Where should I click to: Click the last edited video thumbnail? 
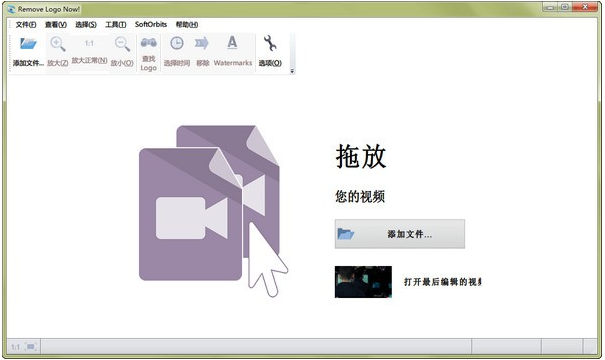(x=363, y=282)
